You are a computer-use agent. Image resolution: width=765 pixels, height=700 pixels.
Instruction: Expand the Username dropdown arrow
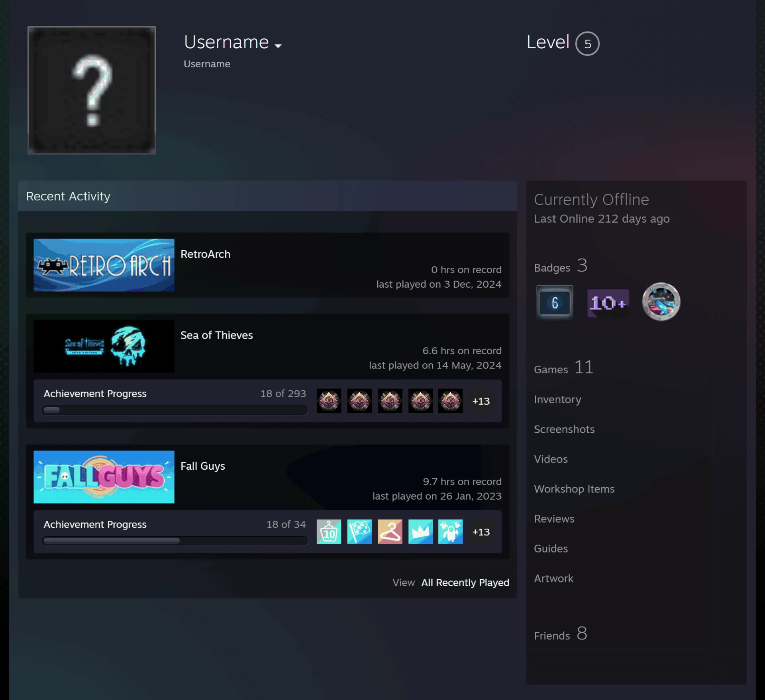(278, 46)
